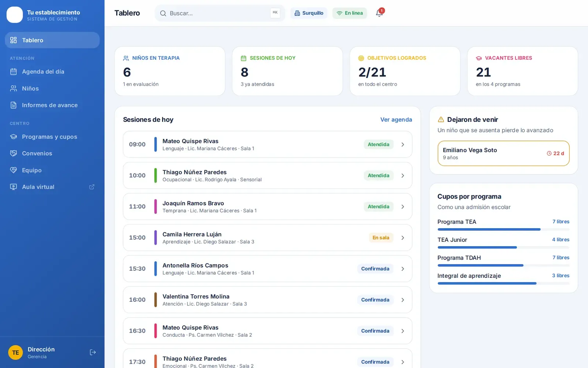The width and height of the screenshot is (588, 368).
Task: Click the TE user avatar
Action: [15, 353]
